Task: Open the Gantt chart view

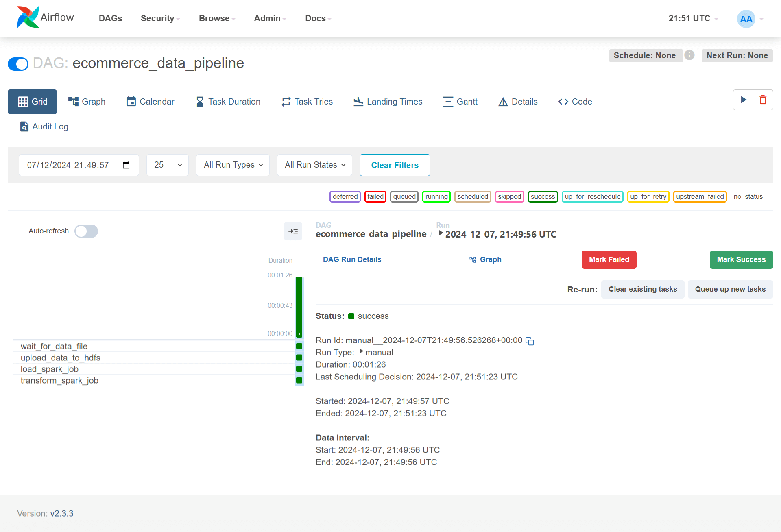Action: point(459,101)
